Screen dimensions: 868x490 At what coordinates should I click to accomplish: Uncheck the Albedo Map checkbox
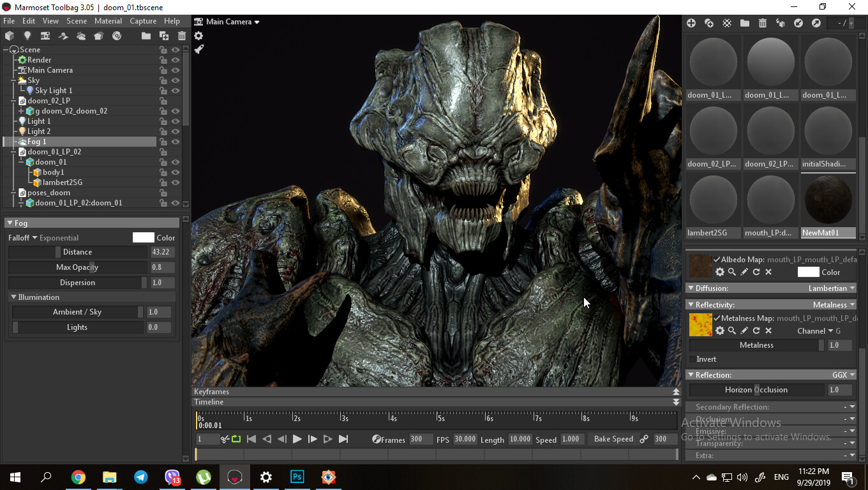tap(717, 260)
